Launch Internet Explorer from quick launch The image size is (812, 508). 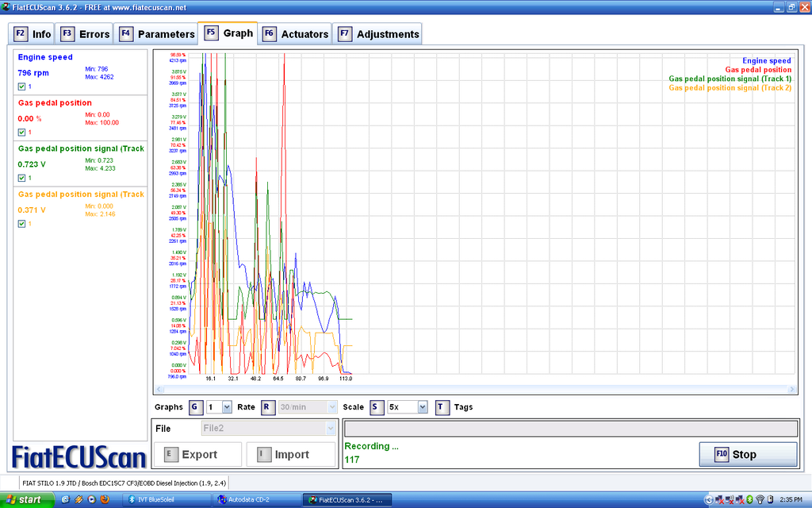coord(65,500)
